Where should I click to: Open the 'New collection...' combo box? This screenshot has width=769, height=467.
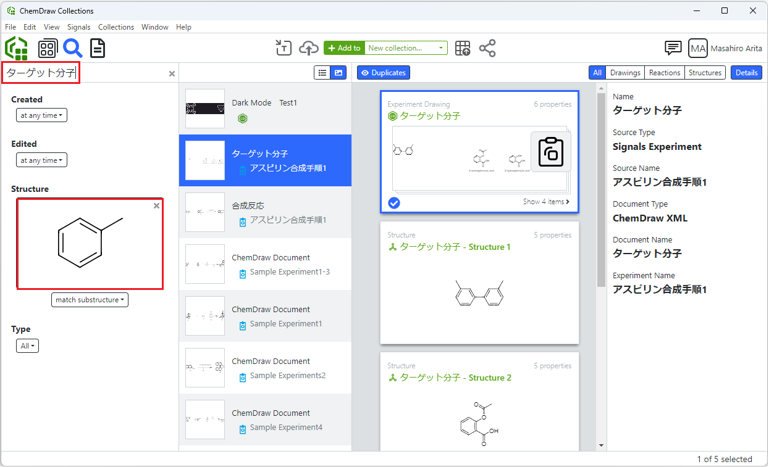406,48
